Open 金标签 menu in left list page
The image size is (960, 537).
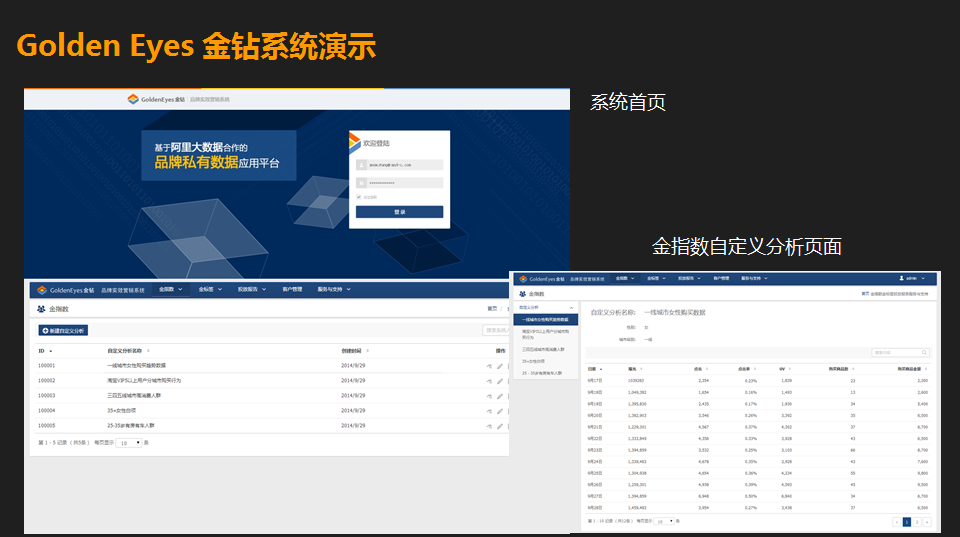point(210,289)
